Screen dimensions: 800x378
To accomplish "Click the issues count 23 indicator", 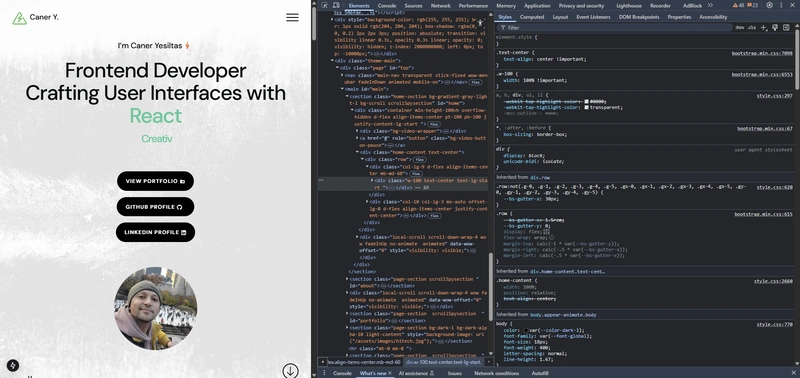I will point(753,5).
